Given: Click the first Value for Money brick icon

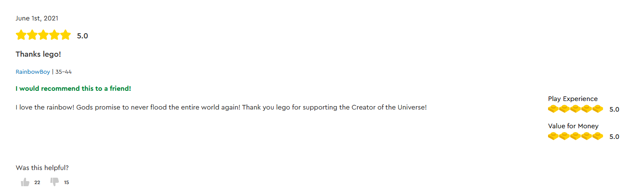Looking at the screenshot, I should tap(553, 136).
